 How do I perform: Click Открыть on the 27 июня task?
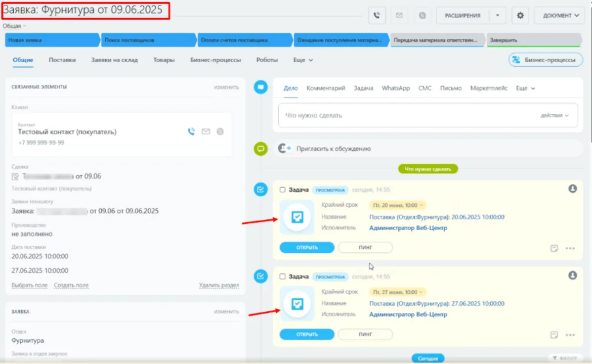click(307, 334)
